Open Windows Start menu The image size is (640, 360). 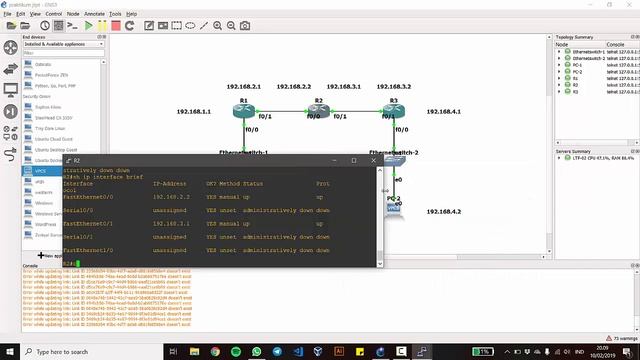(10, 351)
